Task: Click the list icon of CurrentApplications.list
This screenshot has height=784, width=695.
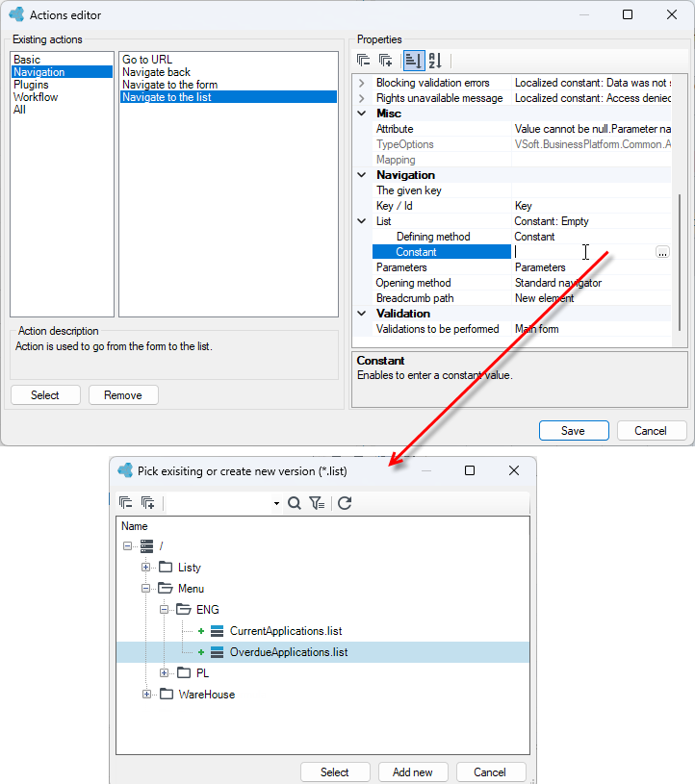Action: coord(217,631)
